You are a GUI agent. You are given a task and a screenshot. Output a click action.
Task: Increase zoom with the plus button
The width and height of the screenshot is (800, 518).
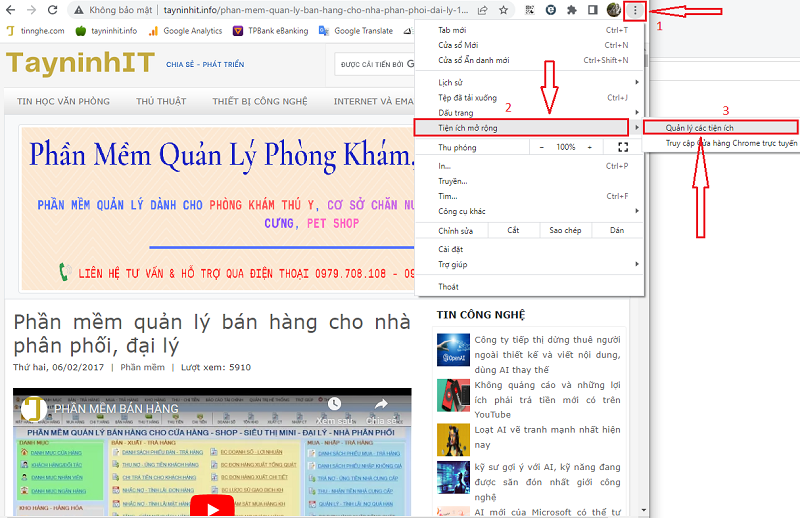click(x=590, y=147)
